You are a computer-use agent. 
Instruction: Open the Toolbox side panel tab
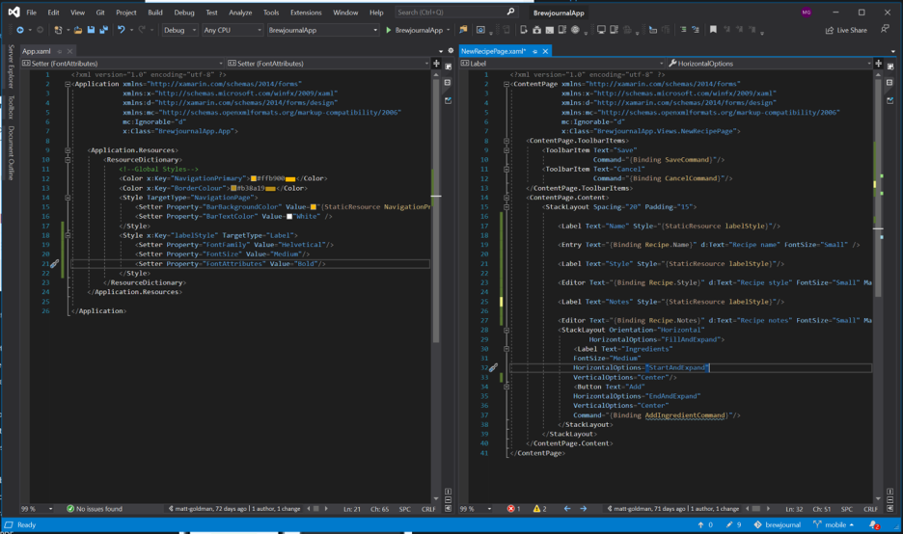(x=11, y=106)
